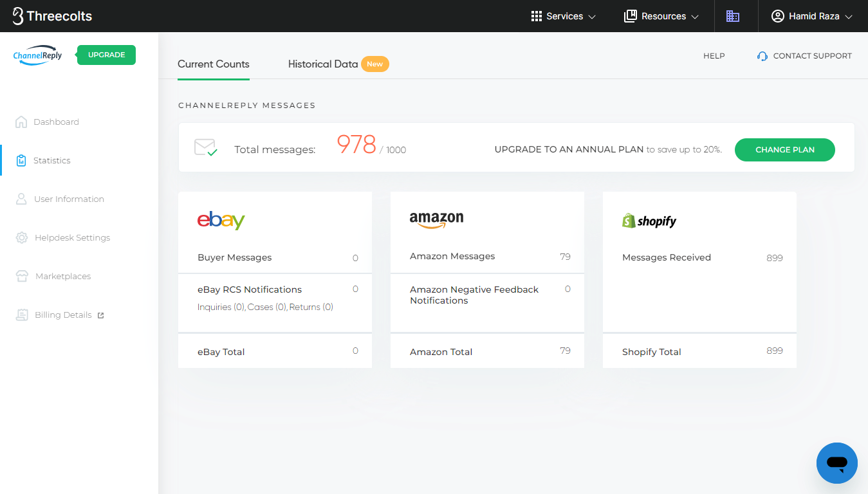This screenshot has width=868, height=494.
Task: Switch to the Historical Data tab
Action: click(323, 64)
